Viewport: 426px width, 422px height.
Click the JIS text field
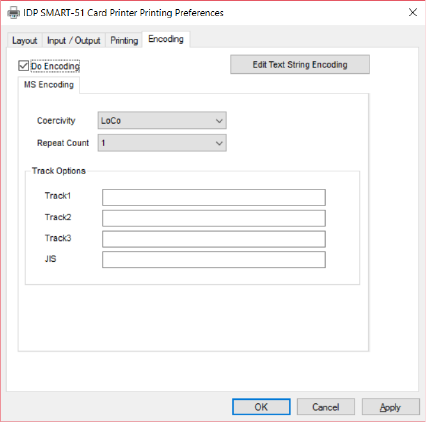(214, 260)
